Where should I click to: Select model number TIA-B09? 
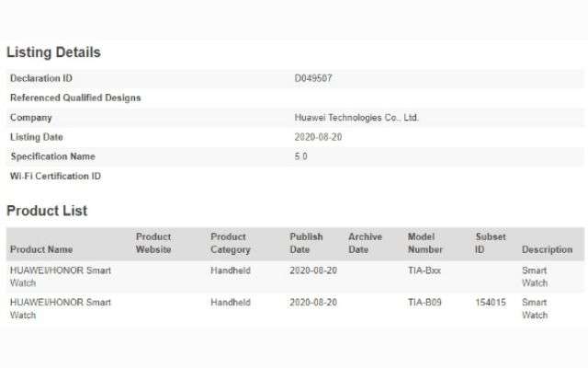tap(424, 303)
